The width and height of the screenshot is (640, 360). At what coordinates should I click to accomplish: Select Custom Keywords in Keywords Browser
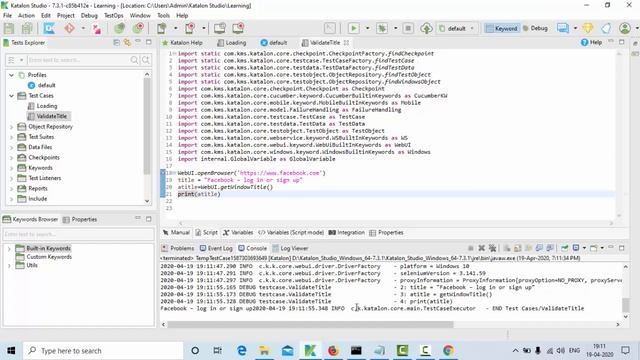tap(49, 257)
